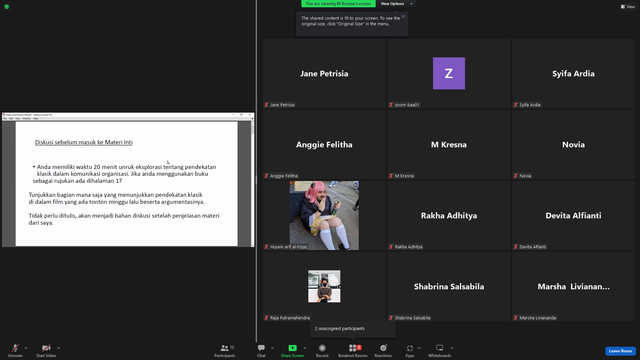
Task: Expand share options arrow beside Share Screen
Action: click(x=305, y=348)
